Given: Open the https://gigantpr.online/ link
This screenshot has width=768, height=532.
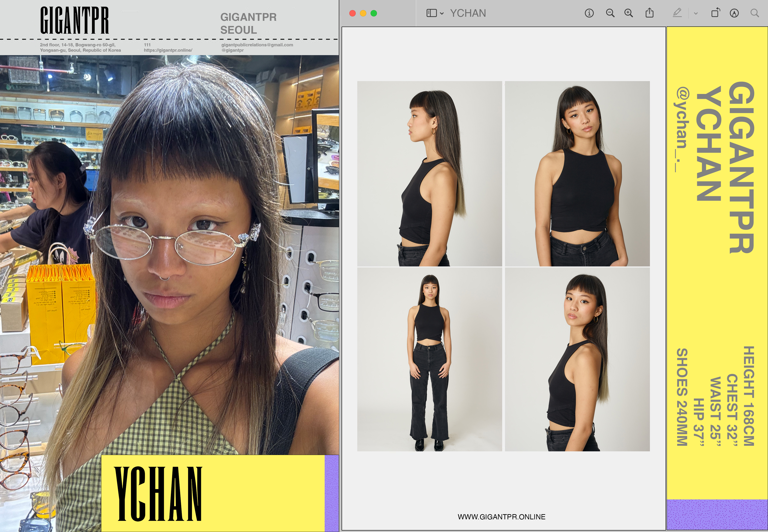Looking at the screenshot, I should [168, 50].
